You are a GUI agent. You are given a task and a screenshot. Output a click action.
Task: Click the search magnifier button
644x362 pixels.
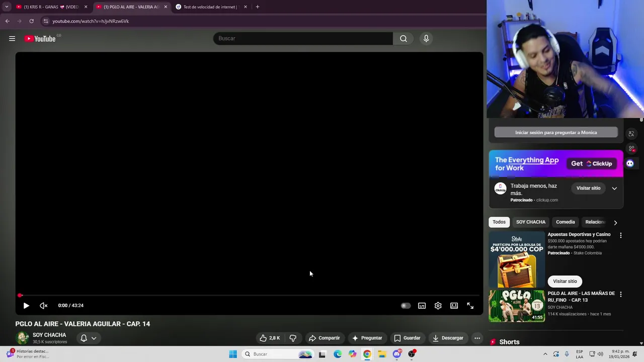404,38
